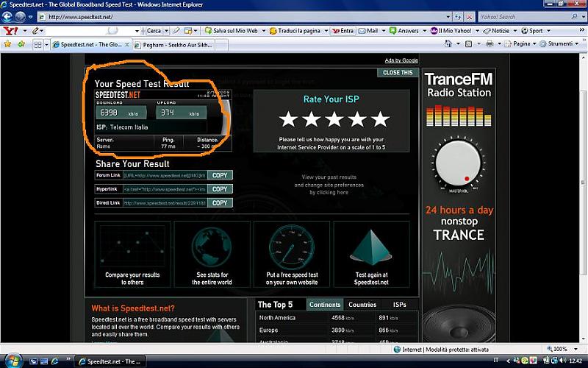Select the Continents tab in Top 5
Viewport: 588px width, 368px height.
pyautogui.click(x=325, y=305)
